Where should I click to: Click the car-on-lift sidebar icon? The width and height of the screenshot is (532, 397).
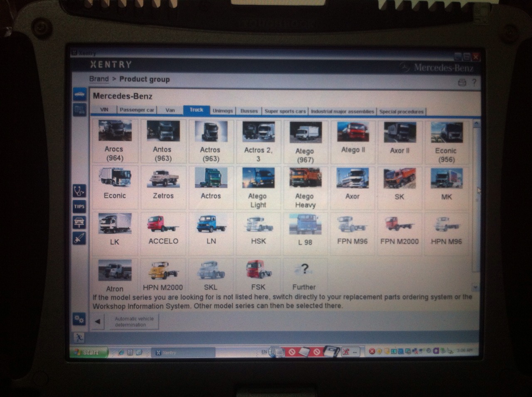79,222
